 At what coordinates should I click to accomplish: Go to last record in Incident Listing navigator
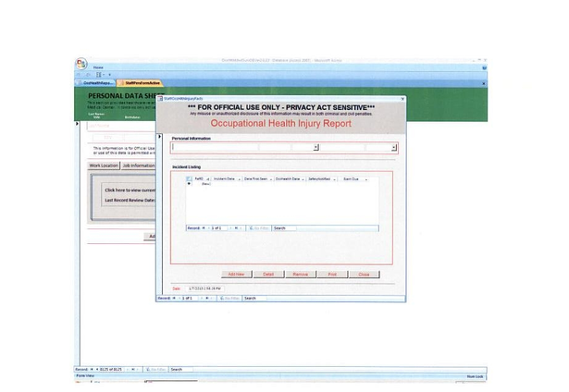[x=236, y=228]
